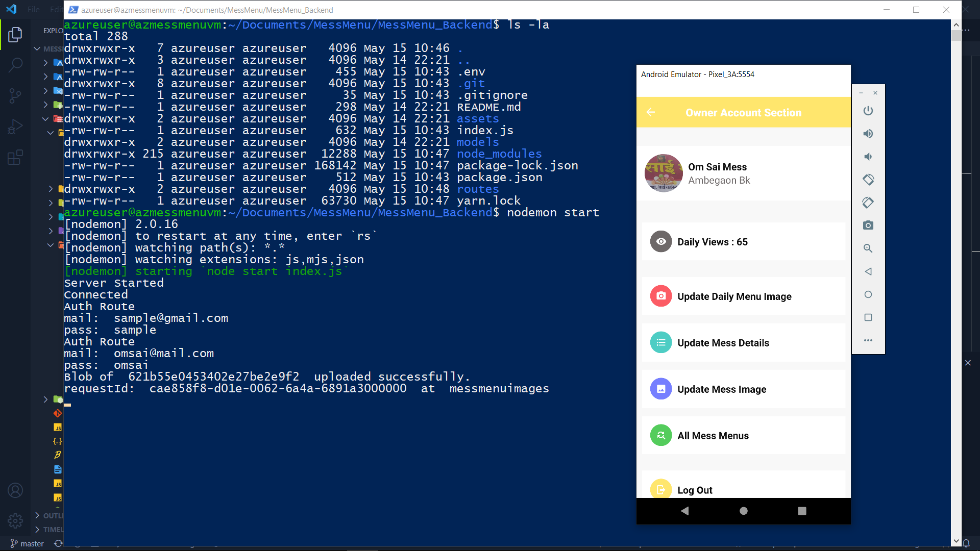This screenshot has width=980, height=551.
Task: Take a screenshot with the camera icon
Action: click(x=868, y=225)
